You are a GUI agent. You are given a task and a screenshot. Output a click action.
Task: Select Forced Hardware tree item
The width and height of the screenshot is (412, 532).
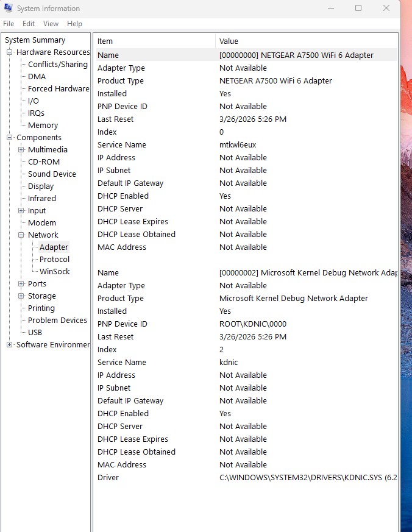(x=59, y=89)
